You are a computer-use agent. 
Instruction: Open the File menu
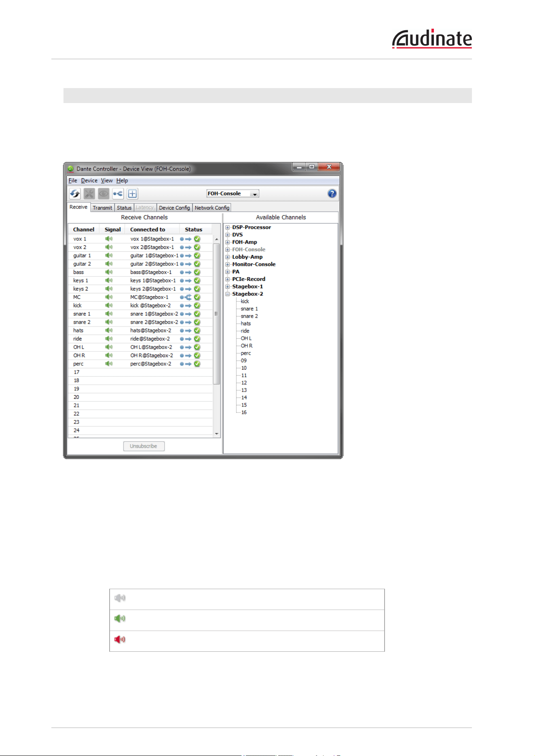(73, 181)
